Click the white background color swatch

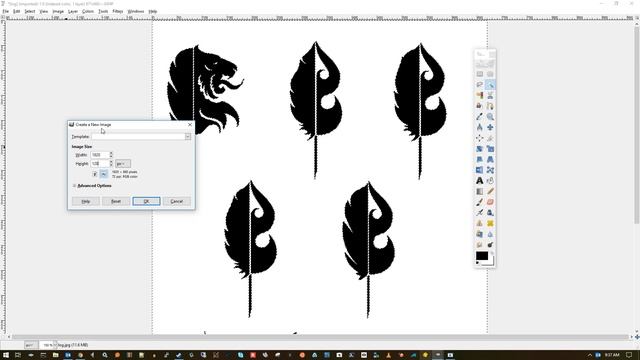tap(491, 262)
